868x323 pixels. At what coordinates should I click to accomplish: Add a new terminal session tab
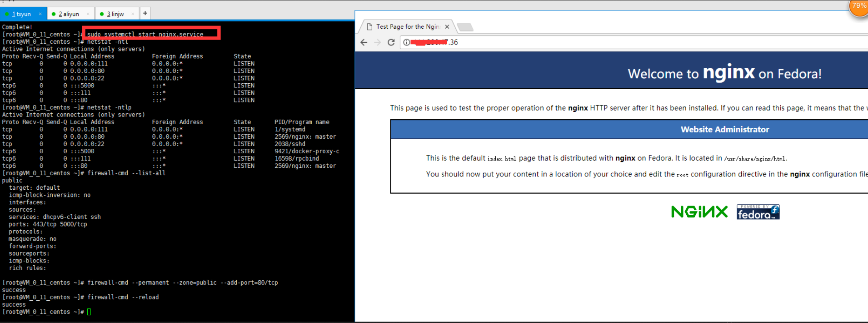pyautogui.click(x=145, y=13)
